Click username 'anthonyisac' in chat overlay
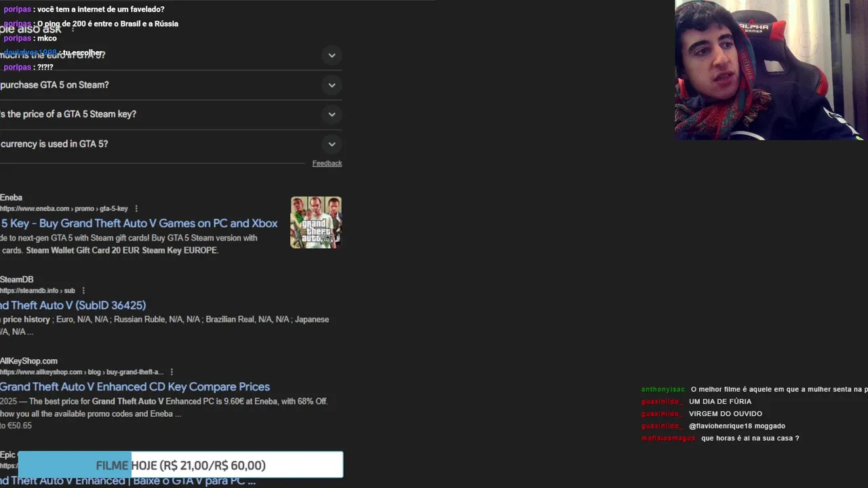 (x=663, y=390)
